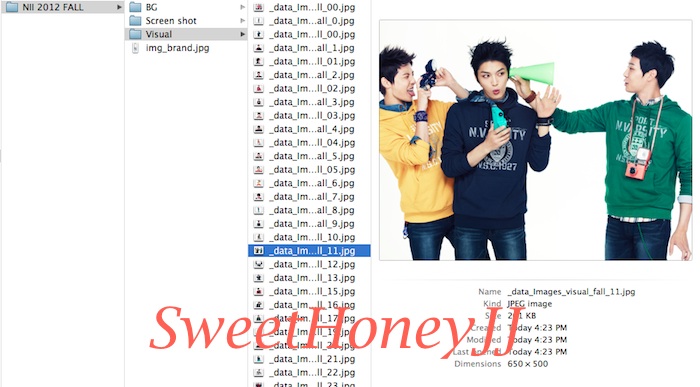Select the file _data_Im...all_5.jpg
This screenshot has height=387, width=700.
point(309,156)
